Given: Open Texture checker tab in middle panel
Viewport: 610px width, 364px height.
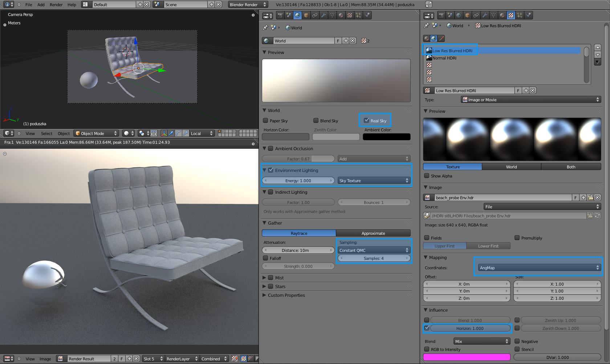Looking at the screenshot, I should click(350, 15).
